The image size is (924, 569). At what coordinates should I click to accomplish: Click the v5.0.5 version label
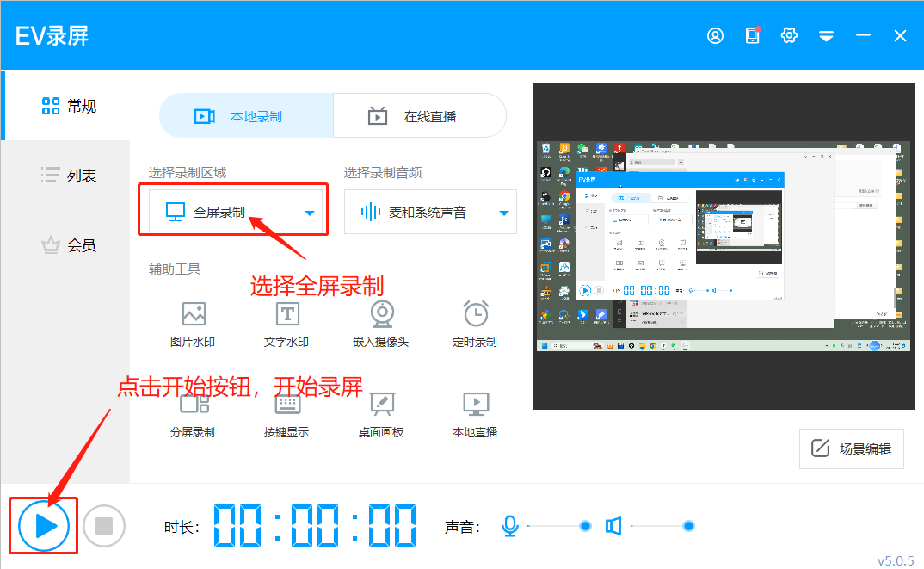point(896,560)
